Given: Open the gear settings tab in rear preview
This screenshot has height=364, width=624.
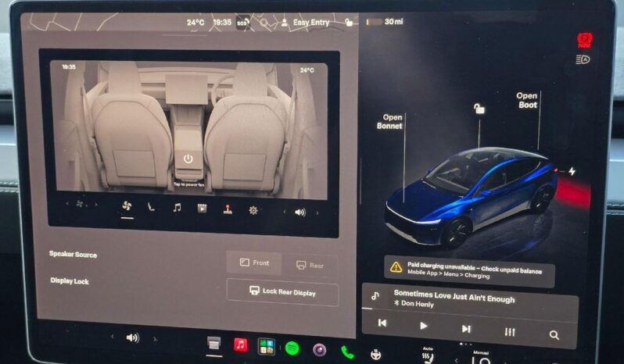Looking at the screenshot, I should 253,210.
